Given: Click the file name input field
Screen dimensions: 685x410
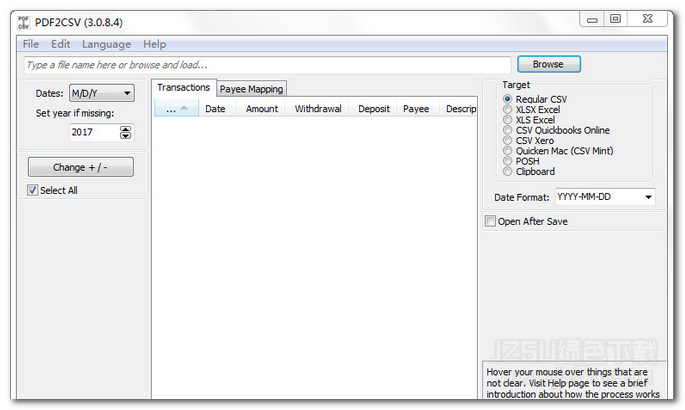Looking at the screenshot, I should pyautogui.click(x=267, y=65).
